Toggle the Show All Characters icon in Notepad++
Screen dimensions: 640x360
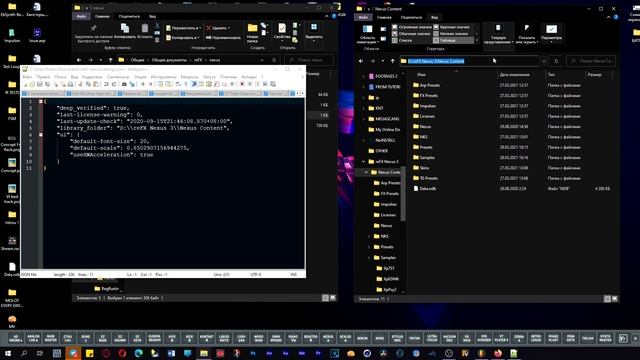185,84
